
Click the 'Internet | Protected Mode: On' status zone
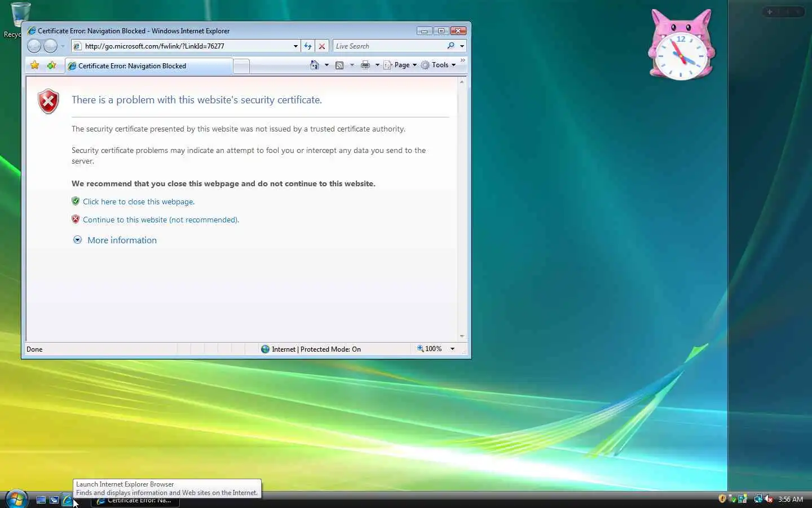(311, 349)
